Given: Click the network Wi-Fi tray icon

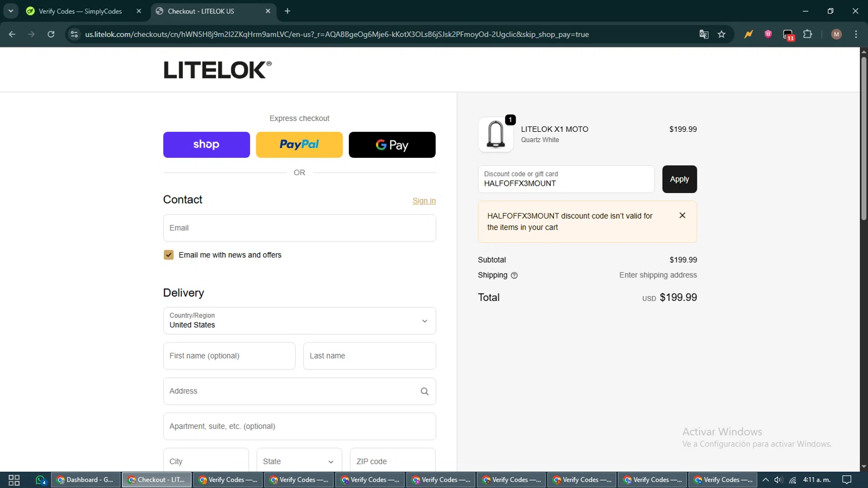Looking at the screenshot, I should tap(793, 480).
